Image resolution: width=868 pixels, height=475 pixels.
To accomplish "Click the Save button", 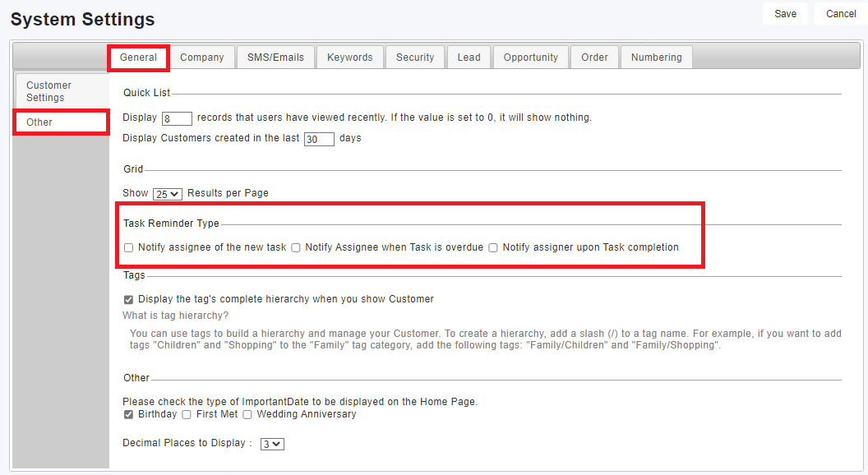I will pos(785,14).
